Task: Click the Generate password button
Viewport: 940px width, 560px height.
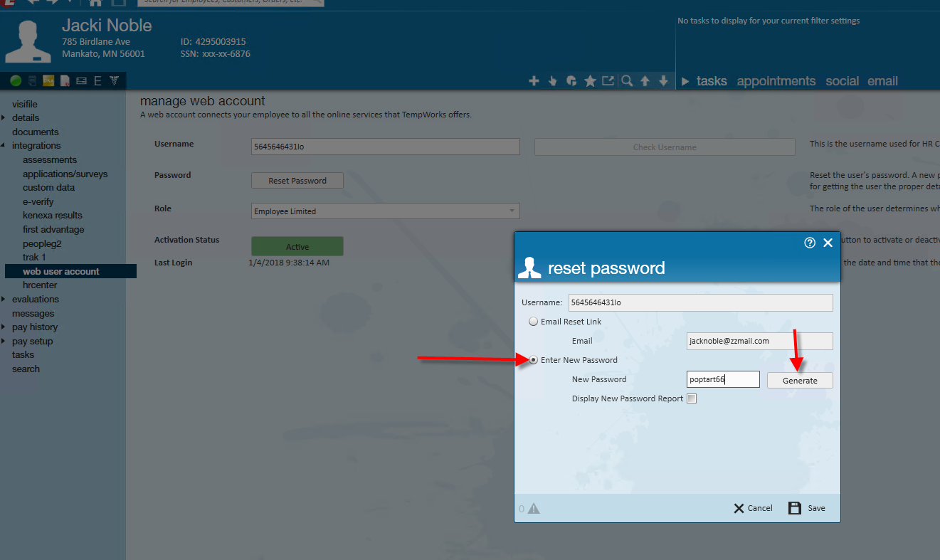Action: (x=800, y=381)
